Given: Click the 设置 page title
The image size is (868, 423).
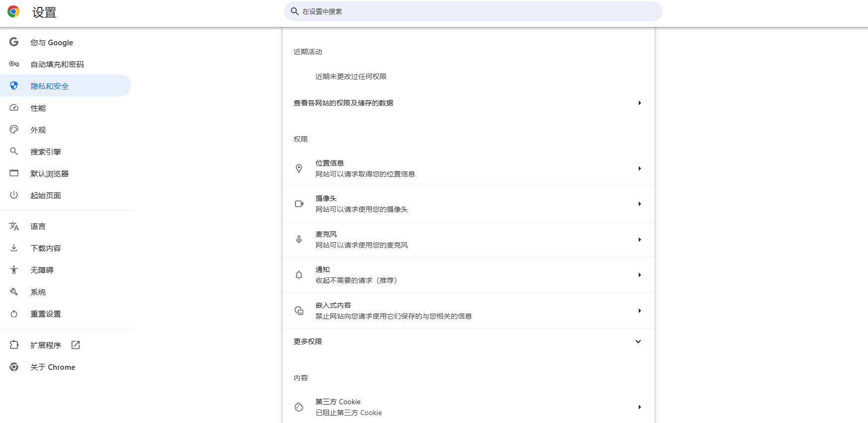Looking at the screenshot, I should (44, 12).
